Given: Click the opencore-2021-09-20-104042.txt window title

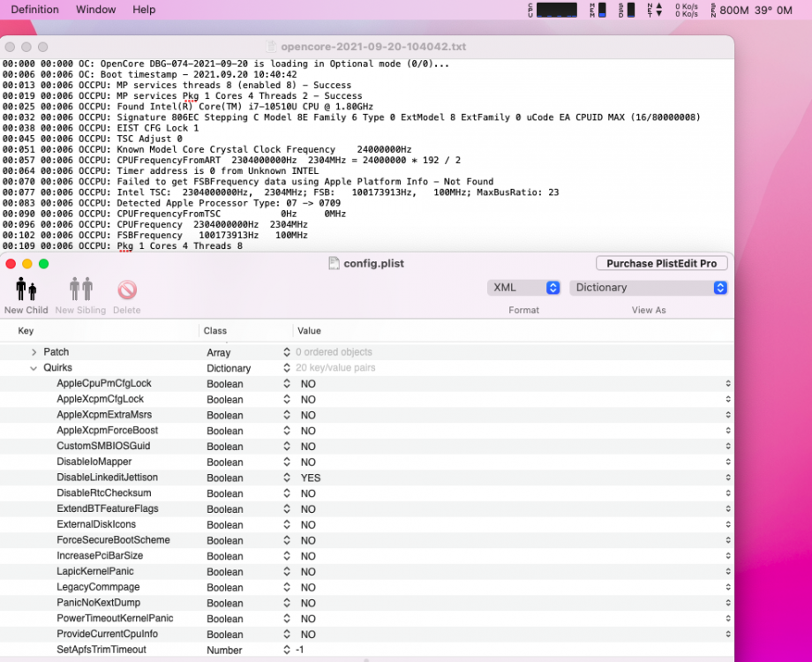Looking at the screenshot, I should point(373,47).
